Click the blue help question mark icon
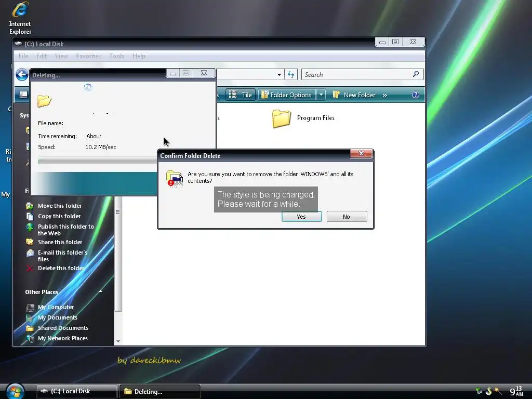532x399 pixels. 415,95
